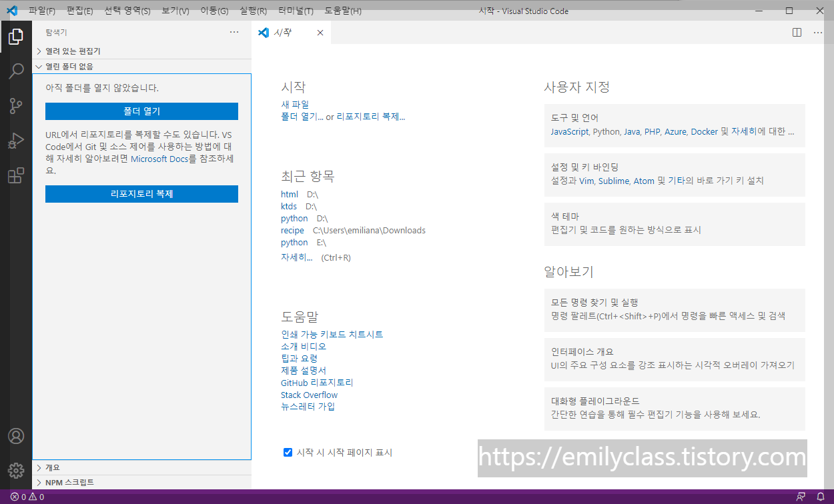
Task: Open the Explorer view in activity bar
Action: pyautogui.click(x=16, y=37)
